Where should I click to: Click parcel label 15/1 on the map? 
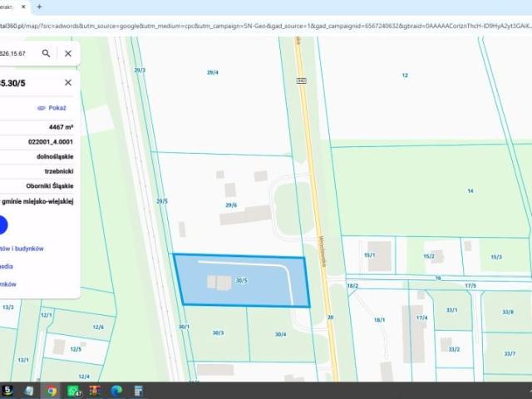point(369,255)
